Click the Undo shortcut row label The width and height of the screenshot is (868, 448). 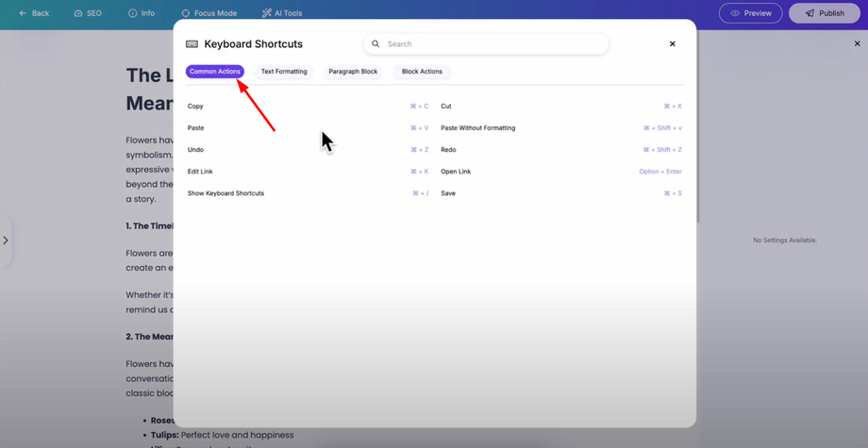tap(195, 150)
